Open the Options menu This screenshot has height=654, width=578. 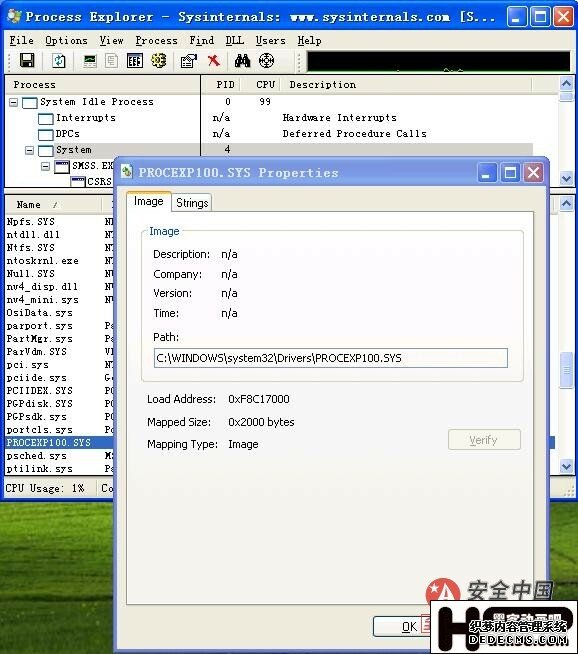coord(66,40)
